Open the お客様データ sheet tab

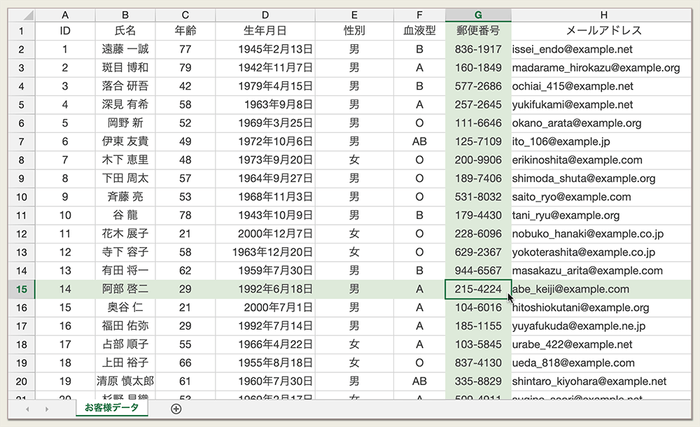pos(111,408)
